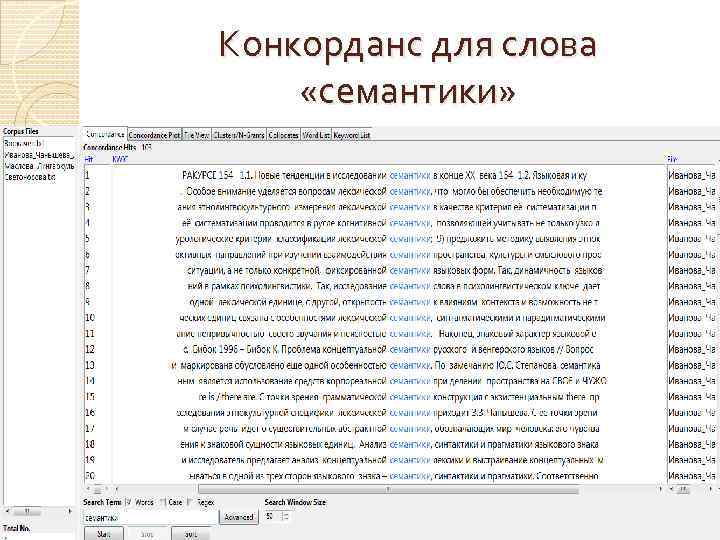Click the Corpus Files scrollbar right arrow
The height and width of the screenshot is (540, 720).
click(x=70, y=511)
